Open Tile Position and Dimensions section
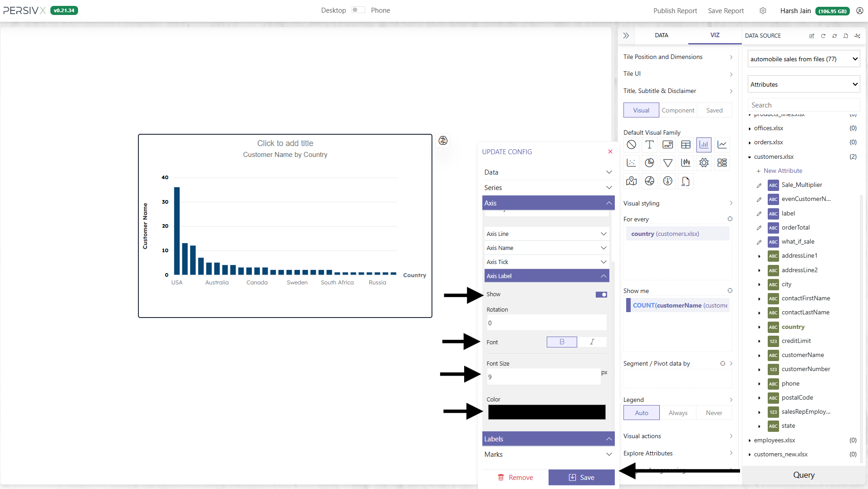868x489 pixels. pos(678,57)
